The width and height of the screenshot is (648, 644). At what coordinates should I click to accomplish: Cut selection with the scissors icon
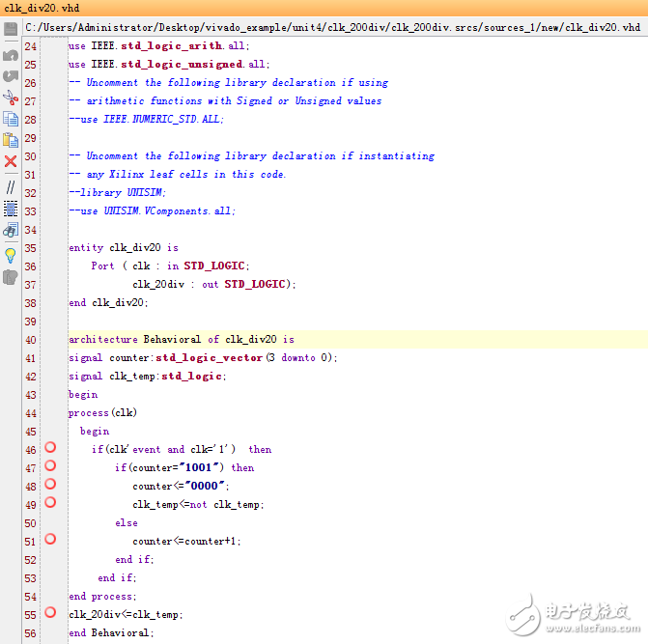coord(11,97)
